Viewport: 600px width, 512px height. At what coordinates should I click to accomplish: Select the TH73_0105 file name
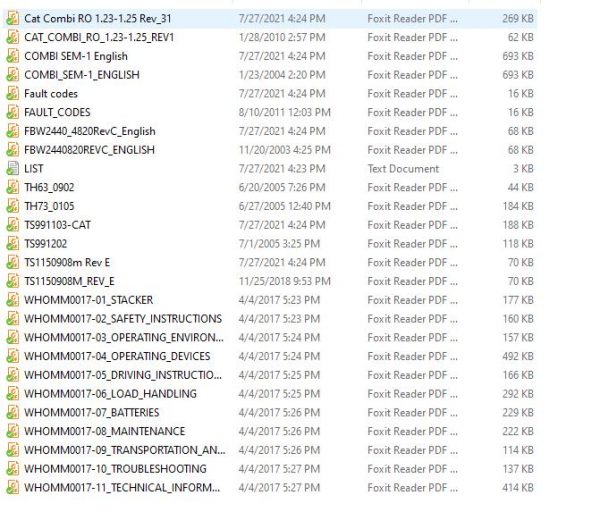pyautogui.click(x=49, y=206)
